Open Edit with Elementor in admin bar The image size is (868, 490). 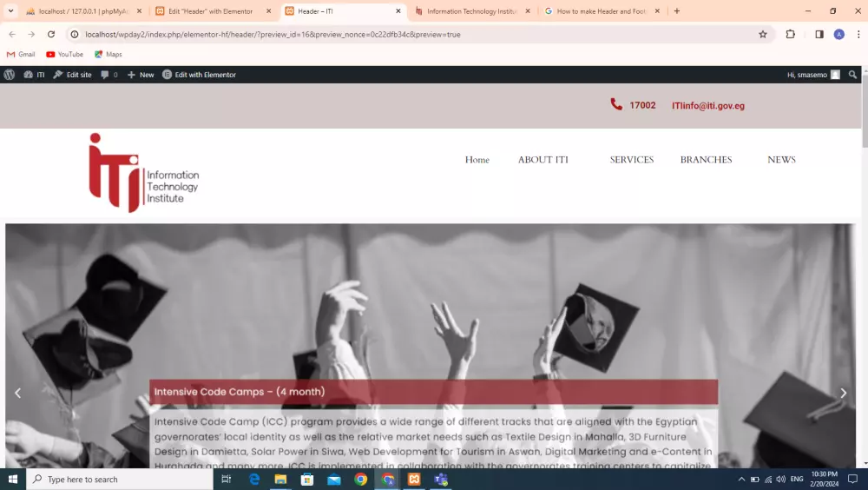tap(200, 75)
